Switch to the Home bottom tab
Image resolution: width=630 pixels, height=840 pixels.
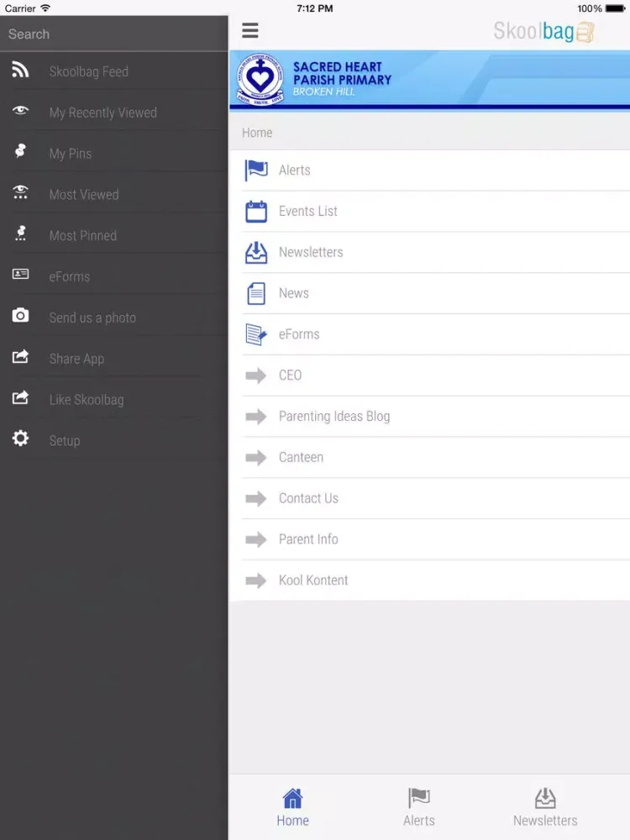[x=292, y=807]
